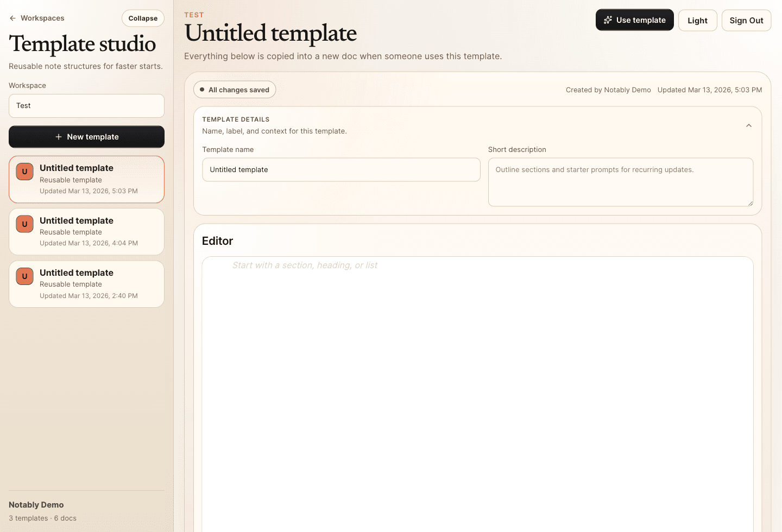782x532 pixels.
Task: Click the status dot in All changes saved
Action: click(x=202, y=90)
